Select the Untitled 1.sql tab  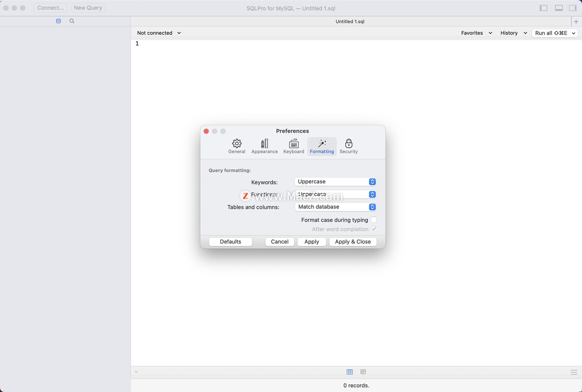tap(350, 22)
